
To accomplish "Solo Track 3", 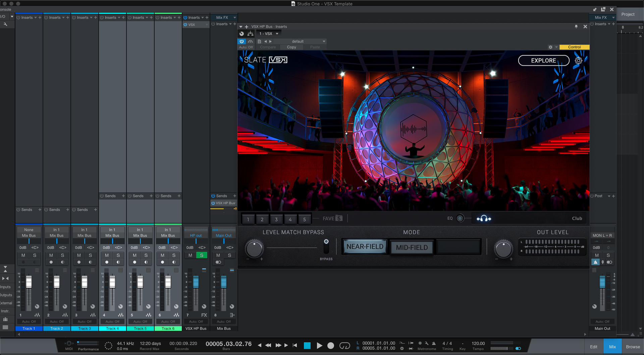I will click(x=90, y=255).
